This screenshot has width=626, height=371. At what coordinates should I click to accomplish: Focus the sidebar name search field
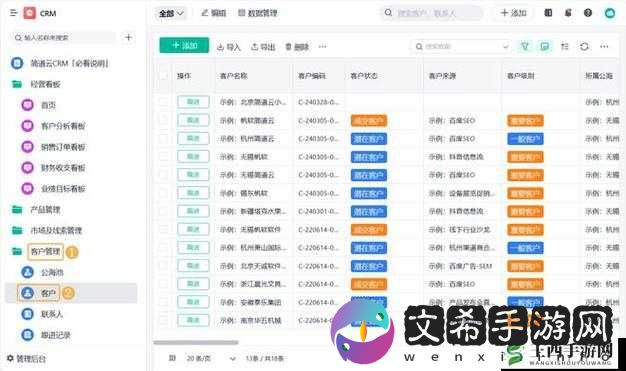coord(64,38)
